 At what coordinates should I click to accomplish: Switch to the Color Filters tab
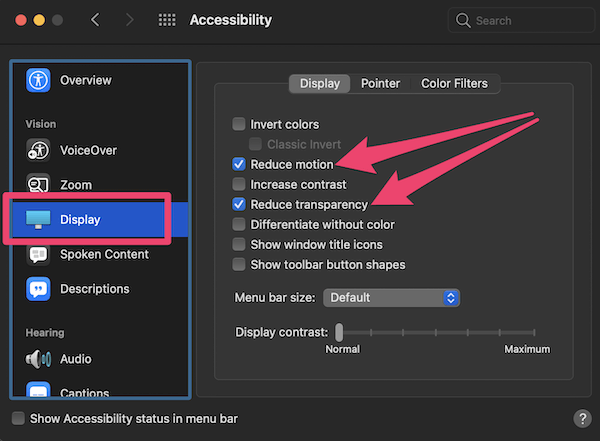[456, 84]
